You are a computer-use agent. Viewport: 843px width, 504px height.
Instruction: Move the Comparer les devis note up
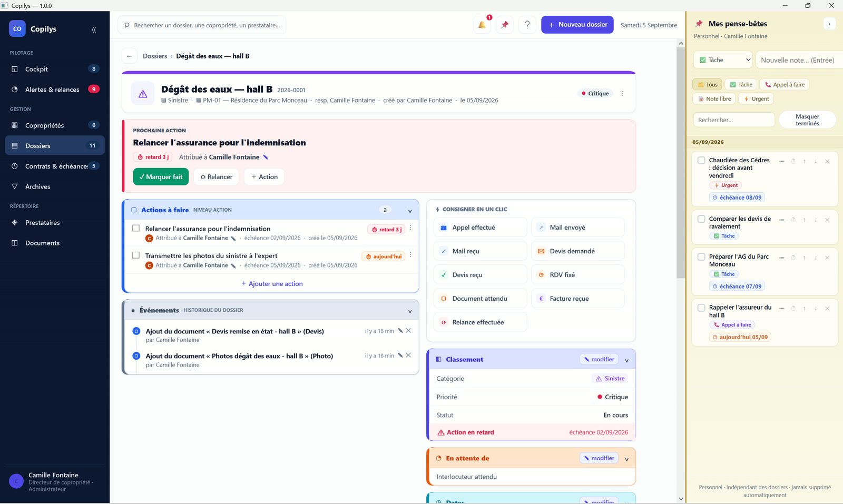pyautogui.click(x=805, y=220)
